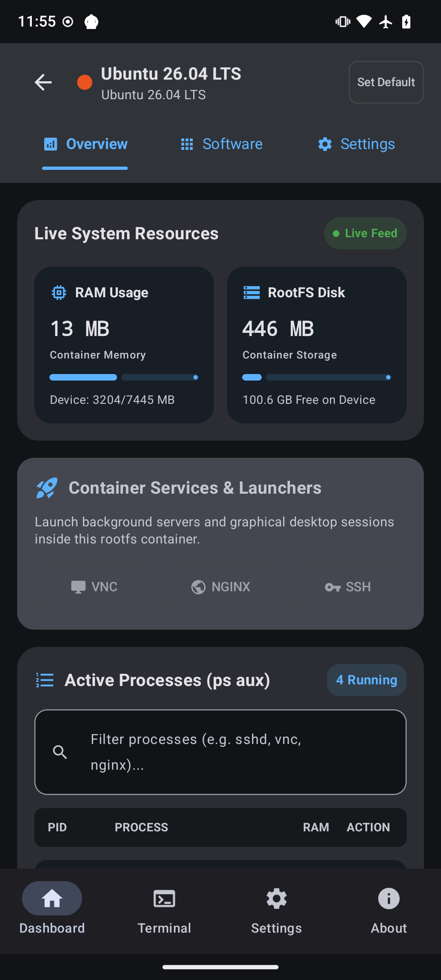Click the gear icon beside Settings tab
Screen dimensions: 441x980
tap(325, 144)
